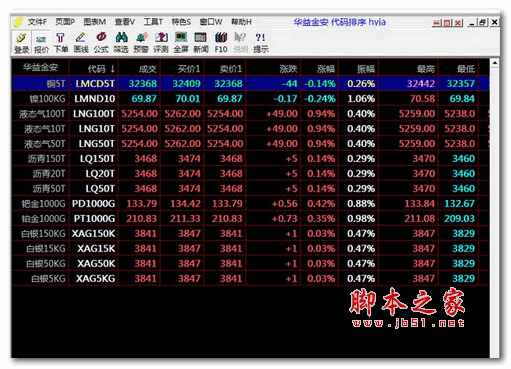The image size is (511, 369).
Task: Click the application logo icon in menu bar
Action: (18, 22)
